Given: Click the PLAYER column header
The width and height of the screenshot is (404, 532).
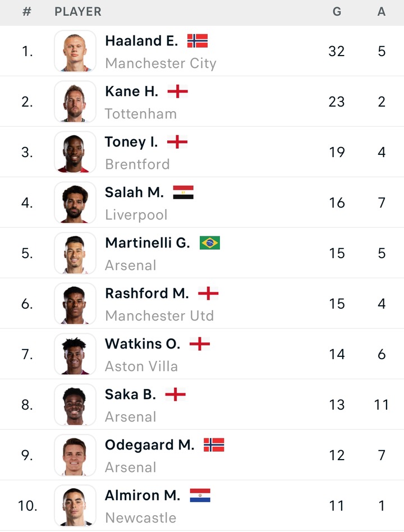Looking at the screenshot, I should coord(78,12).
